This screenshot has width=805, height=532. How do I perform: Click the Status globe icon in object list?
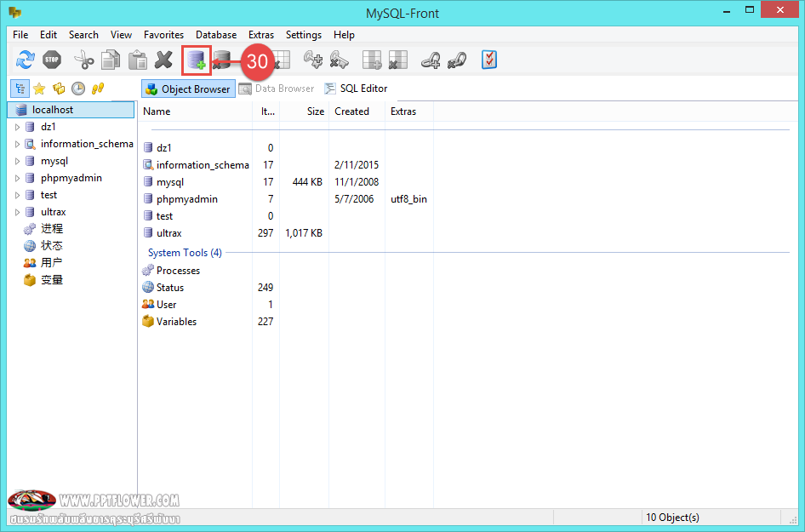(x=148, y=287)
